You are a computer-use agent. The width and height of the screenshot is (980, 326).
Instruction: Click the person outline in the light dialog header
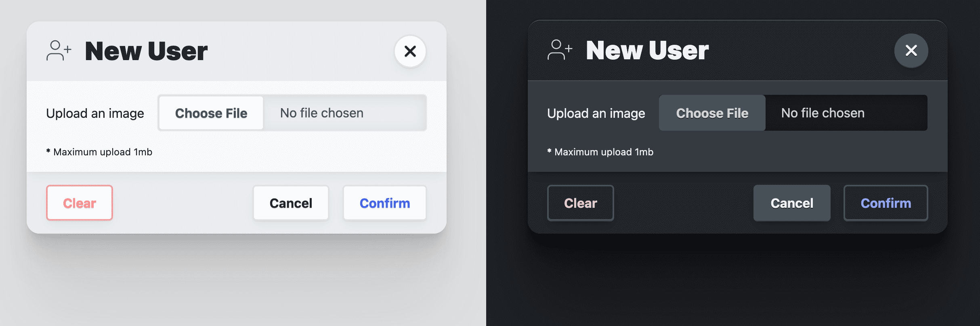56,50
